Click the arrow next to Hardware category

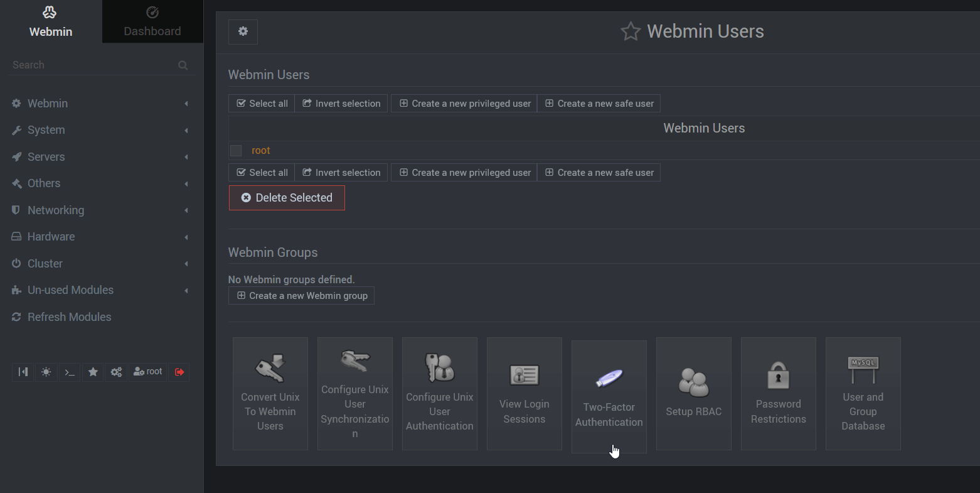pyautogui.click(x=186, y=237)
